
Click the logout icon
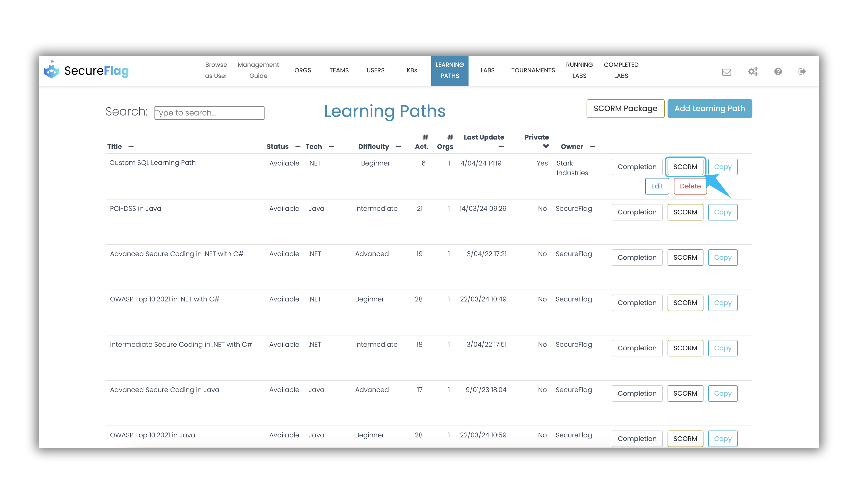click(802, 72)
